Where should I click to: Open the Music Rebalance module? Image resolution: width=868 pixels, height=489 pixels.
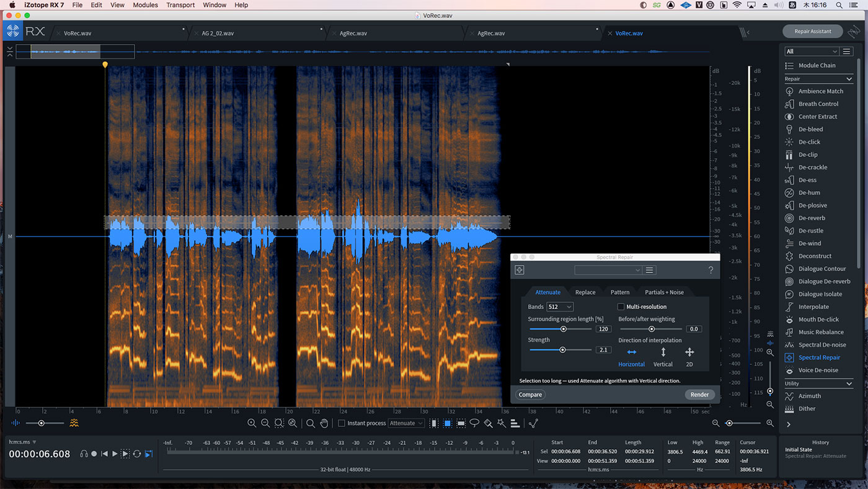(x=815, y=332)
